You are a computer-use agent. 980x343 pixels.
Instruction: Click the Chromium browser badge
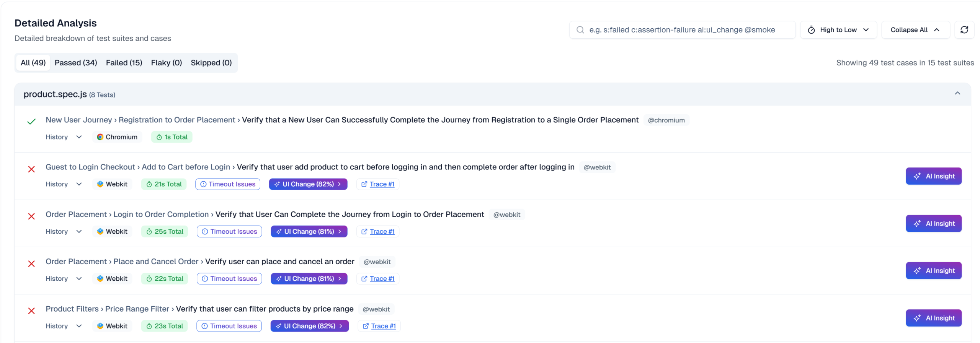pos(117,137)
